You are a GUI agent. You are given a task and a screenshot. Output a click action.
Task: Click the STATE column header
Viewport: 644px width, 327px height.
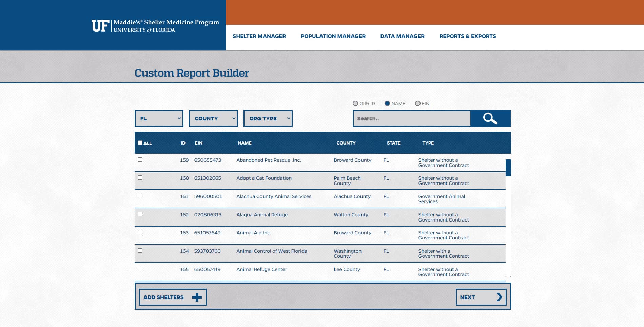[393, 143]
